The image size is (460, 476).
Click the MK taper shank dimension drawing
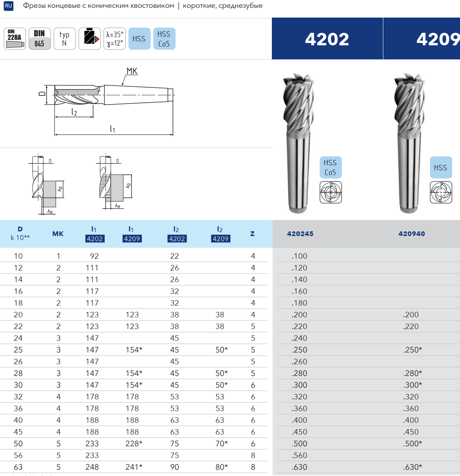click(x=113, y=102)
